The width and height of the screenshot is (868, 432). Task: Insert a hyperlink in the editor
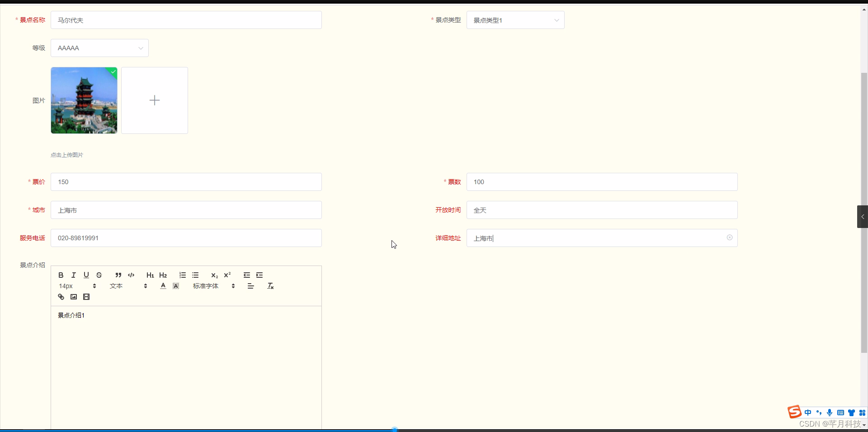61,297
